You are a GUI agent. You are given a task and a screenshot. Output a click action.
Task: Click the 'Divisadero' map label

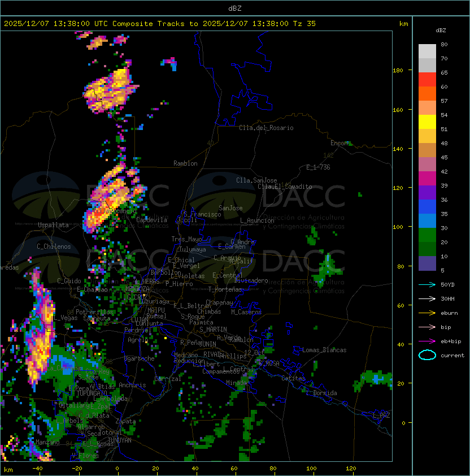(251, 280)
